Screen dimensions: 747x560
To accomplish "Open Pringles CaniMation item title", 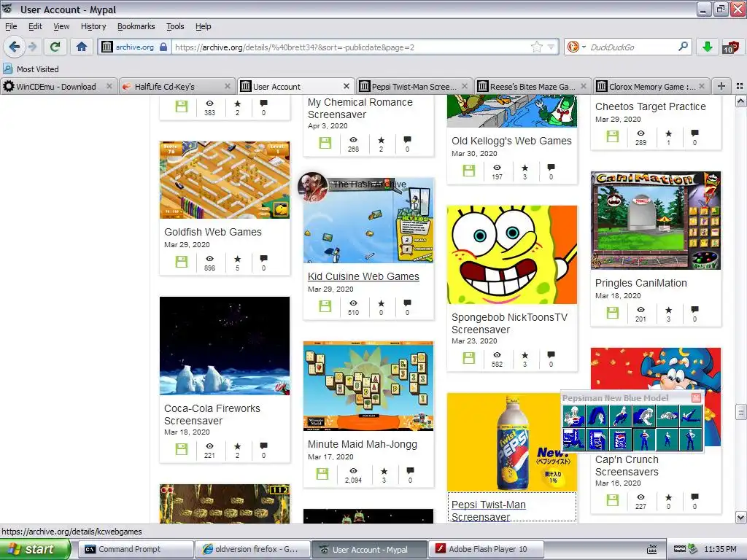I will point(640,283).
